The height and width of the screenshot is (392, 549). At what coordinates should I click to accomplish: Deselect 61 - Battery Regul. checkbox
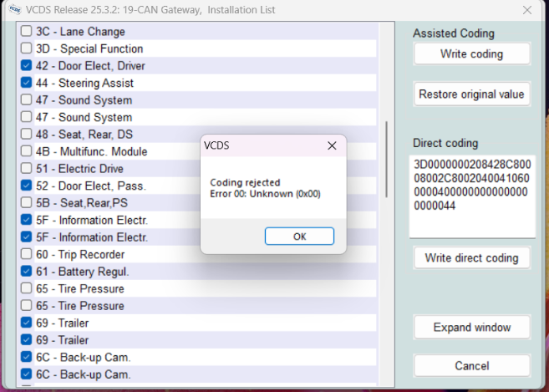coord(27,272)
